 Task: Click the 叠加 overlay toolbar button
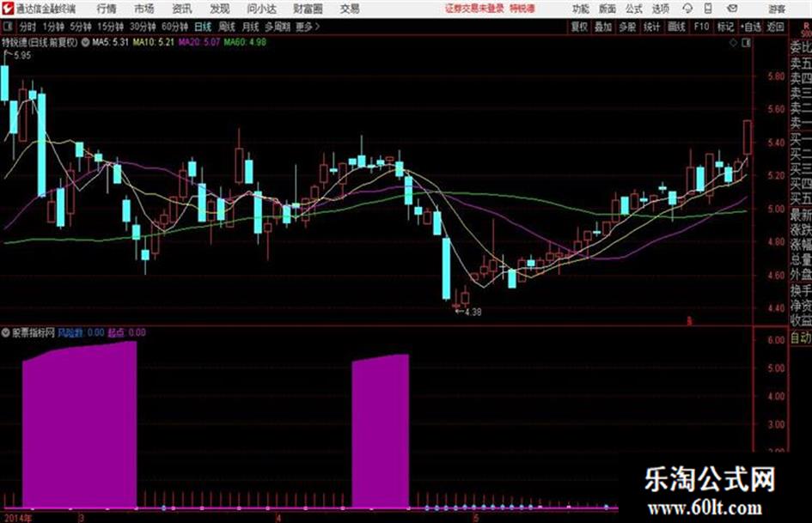(603, 27)
